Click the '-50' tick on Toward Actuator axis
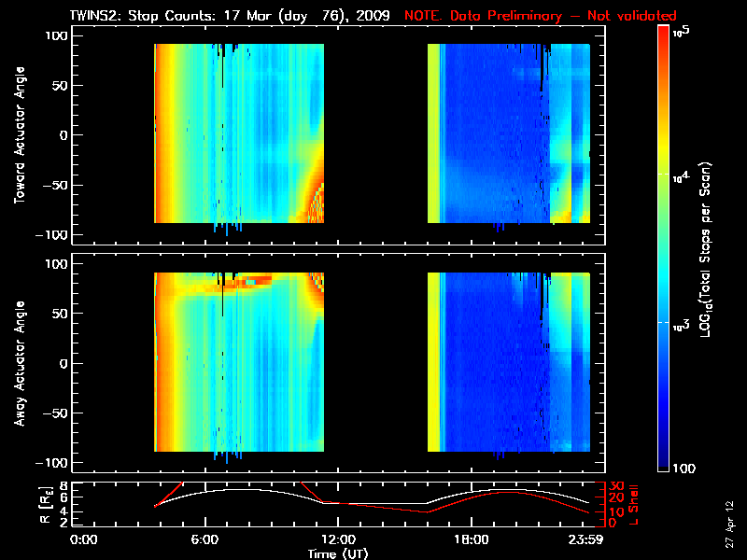 [x=56, y=185]
